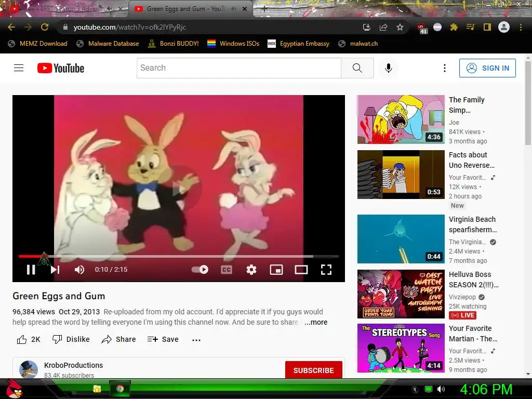Open KroboProductions channel name
532x399 pixels.
click(x=73, y=365)
